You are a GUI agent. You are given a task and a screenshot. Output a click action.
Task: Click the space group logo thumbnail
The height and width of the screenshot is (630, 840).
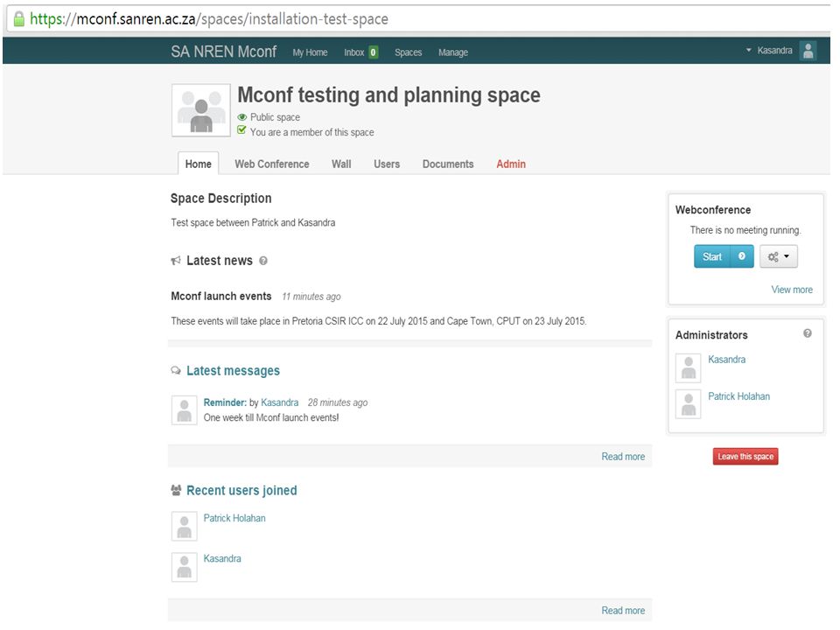[x=201, y=110]
